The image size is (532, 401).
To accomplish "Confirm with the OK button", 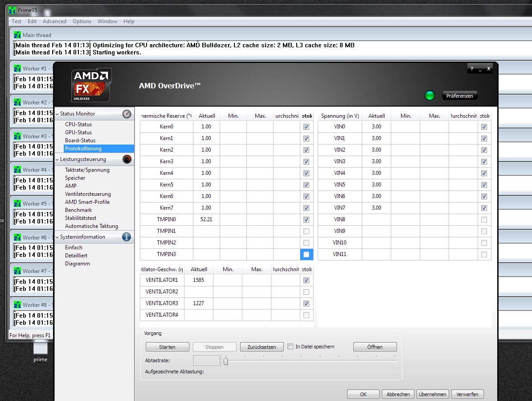I will click(364, 394).
